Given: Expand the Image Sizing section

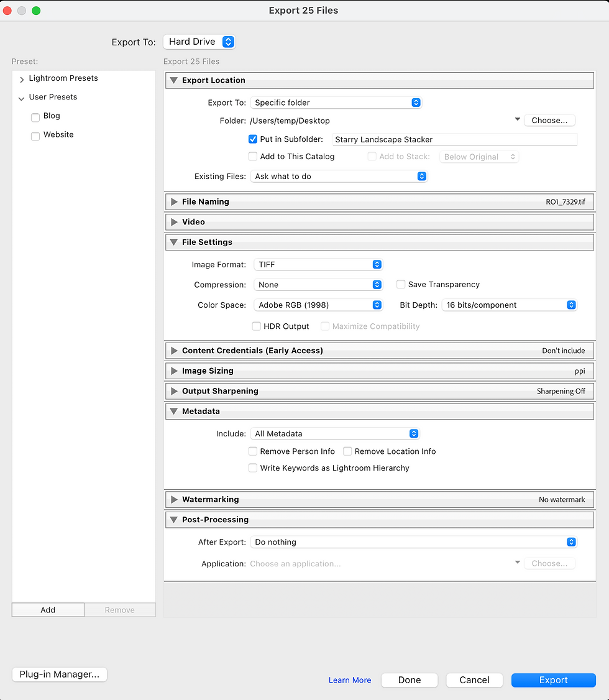Looking at the screenshot, I should point(174,371).
